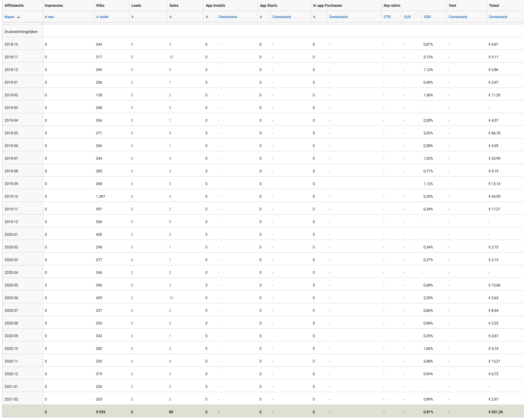This screenshot has height=420, width=524.
Task: Select the Key ratio's group header
Action: pos(392,5)
